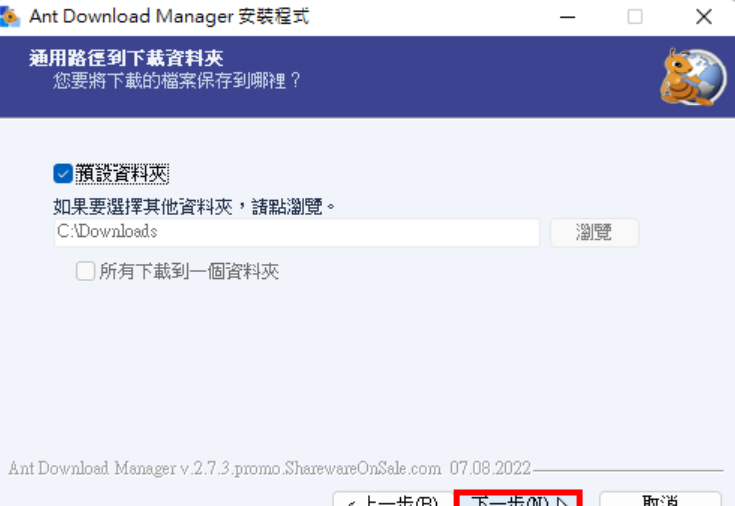Uncheck the 預設資料夾 checkbox

(63, 174)
